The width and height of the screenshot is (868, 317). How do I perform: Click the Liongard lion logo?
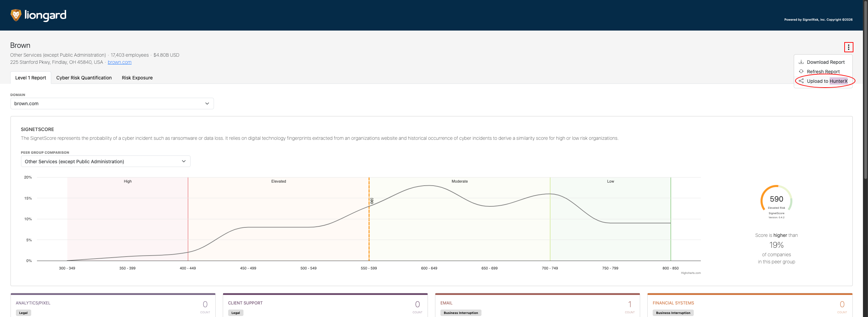click(16, 15)
